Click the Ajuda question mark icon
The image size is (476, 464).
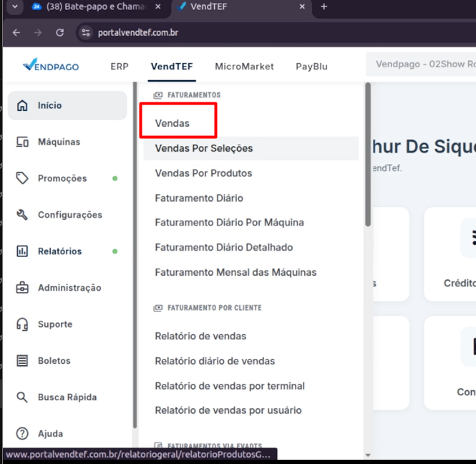[x=22, y=433]
